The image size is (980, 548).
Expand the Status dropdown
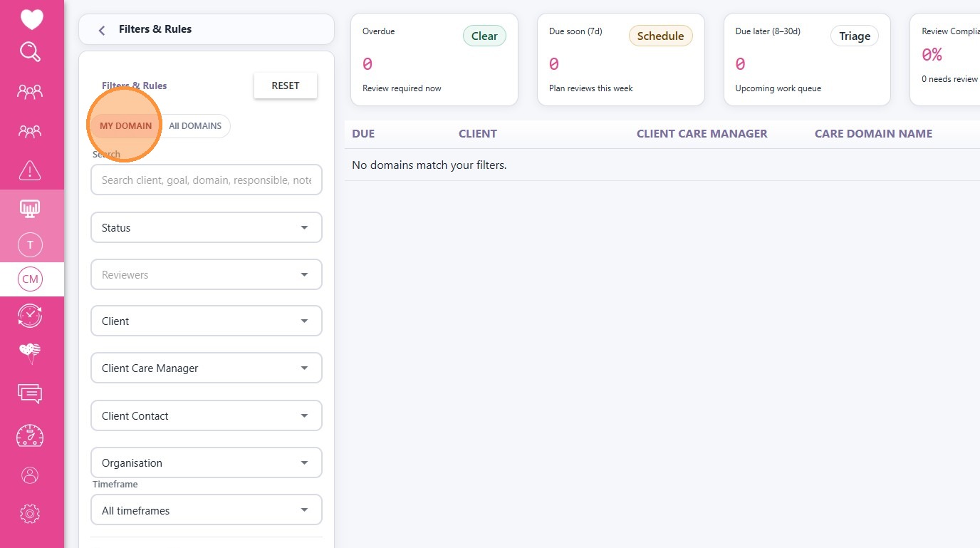point(207,228)
